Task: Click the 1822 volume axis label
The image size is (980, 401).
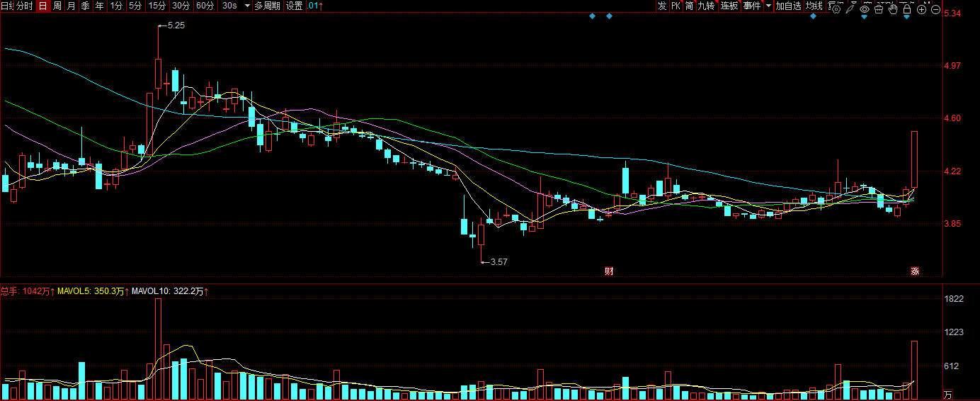Action: 955,299
